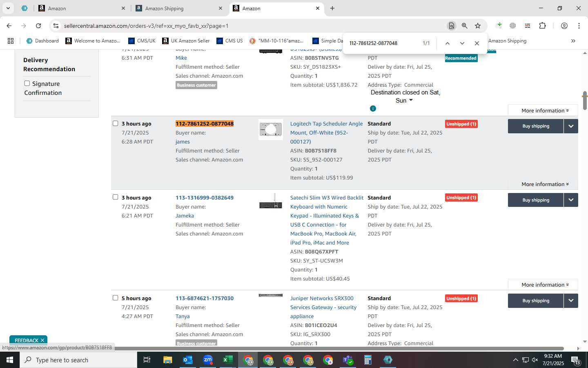
Task: Click the vertical page scrollbar thumb
Action: (585, 100)
